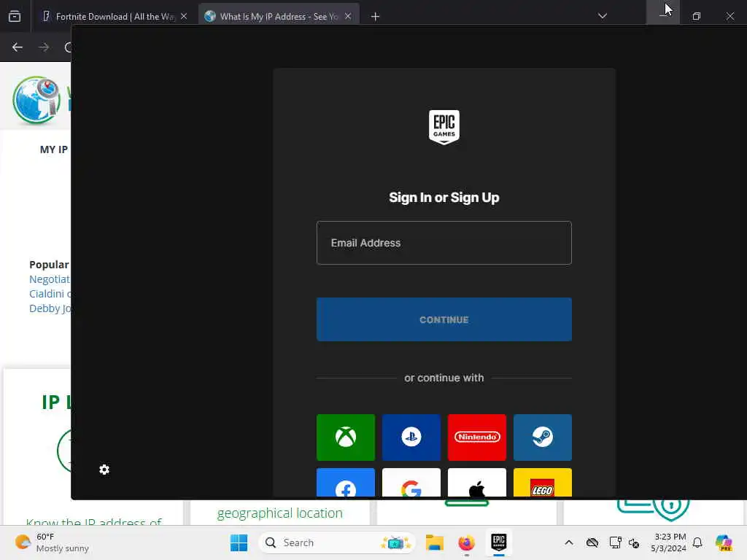
Task: Sign in with the Facebook button
Action: pos(345,483)
